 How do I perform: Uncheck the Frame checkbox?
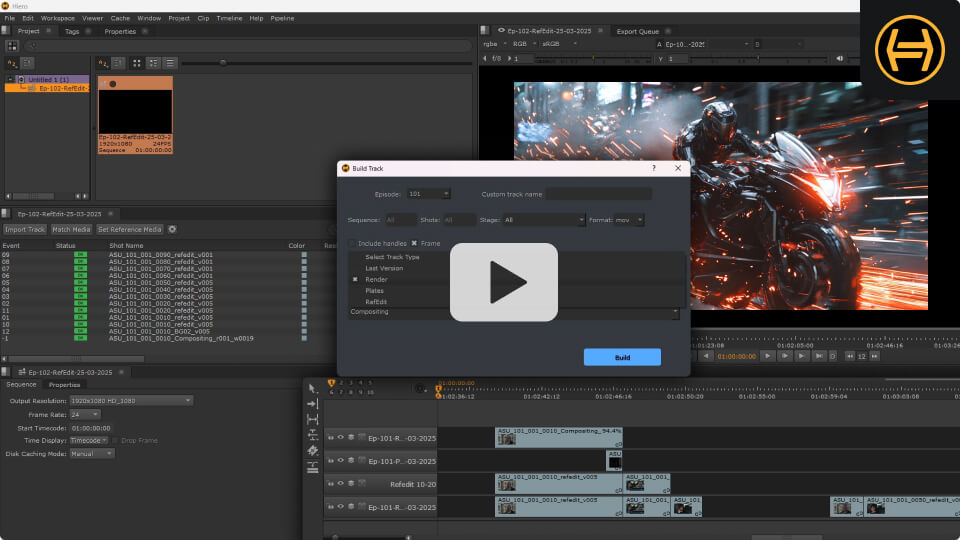pyautogui.click(x=415, y=243)
